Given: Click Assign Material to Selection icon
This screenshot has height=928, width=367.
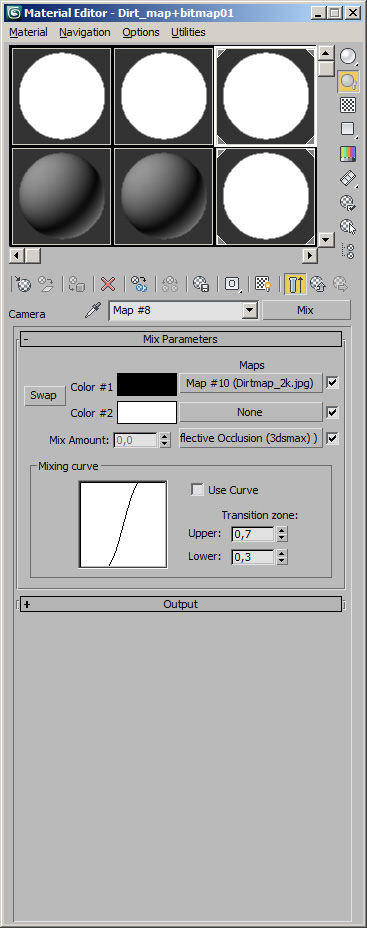Looking at the screenshot, I should coord(77,284).
